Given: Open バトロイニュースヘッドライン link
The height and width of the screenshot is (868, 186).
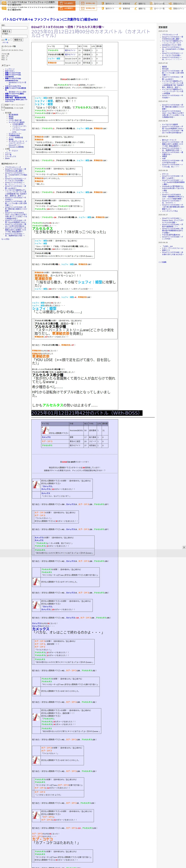Looking at the screenshot, I should pos(19,127).
